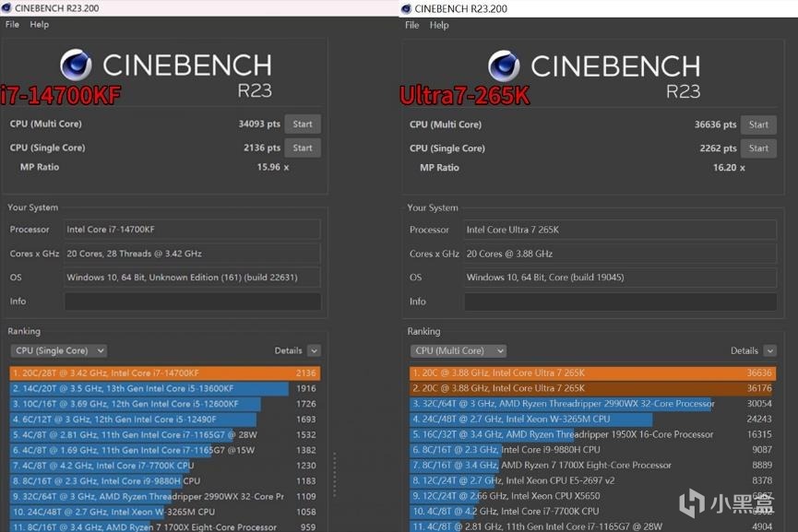Open Help menu in right Cinebench window
The height and width of the screenshot is (532, 798).
pyautogui.click(x=439, y=25)
